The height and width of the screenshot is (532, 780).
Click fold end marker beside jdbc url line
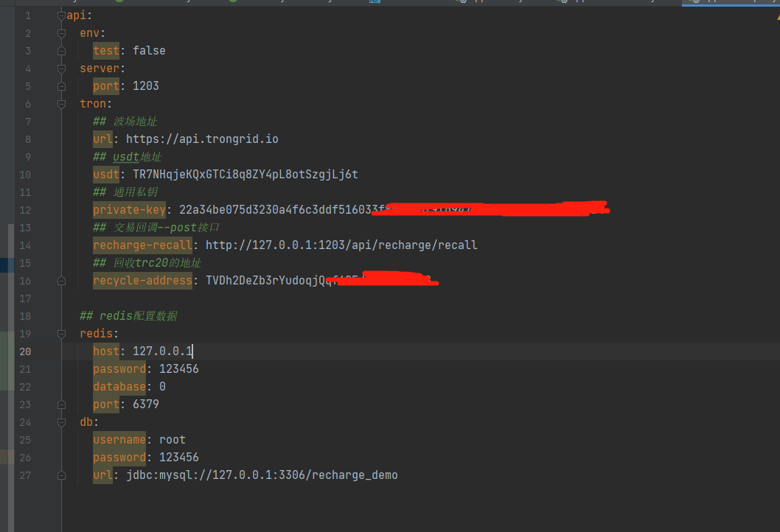click(62, 475)
